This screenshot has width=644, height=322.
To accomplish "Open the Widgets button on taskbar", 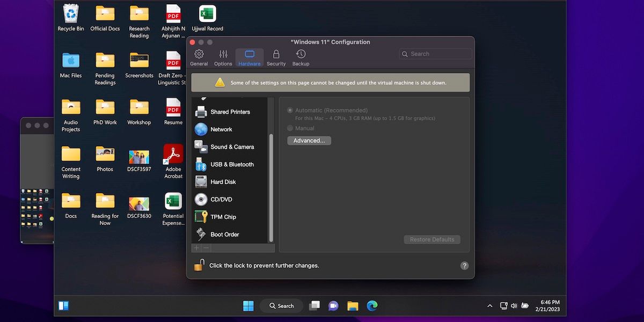I will pyautogui.click(x=63, y=306).
